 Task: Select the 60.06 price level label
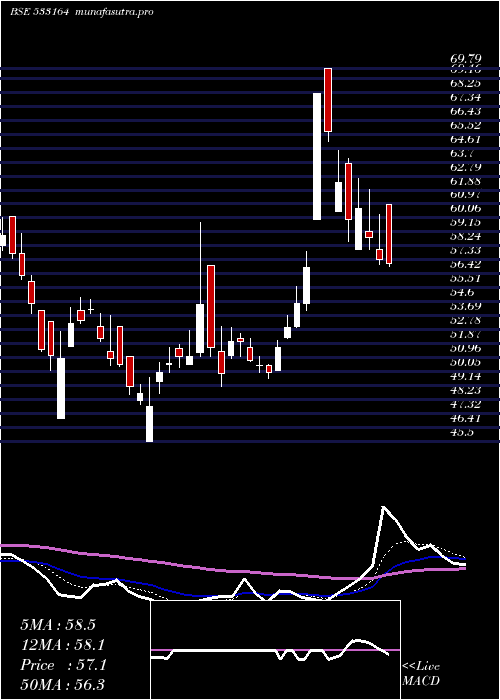click(465, 208)
